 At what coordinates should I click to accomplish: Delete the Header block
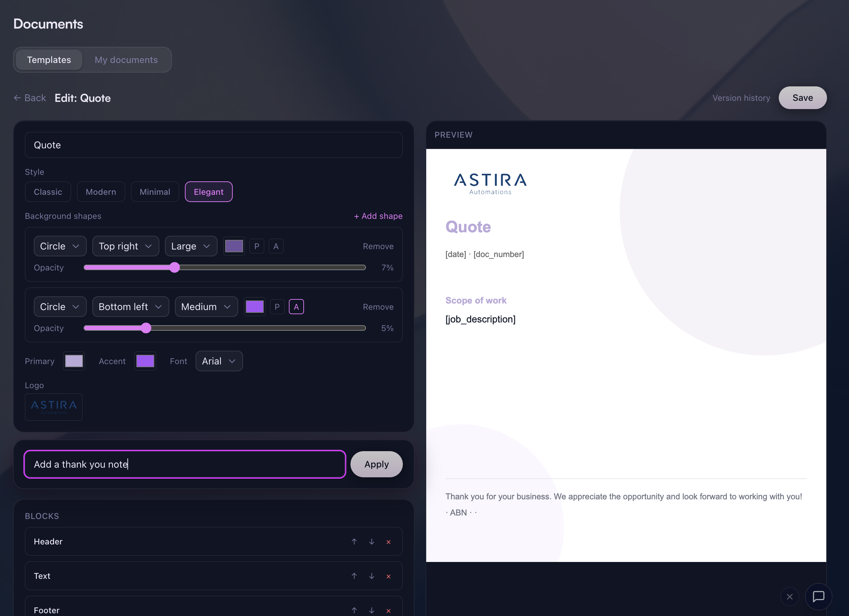tap(389, 542)
